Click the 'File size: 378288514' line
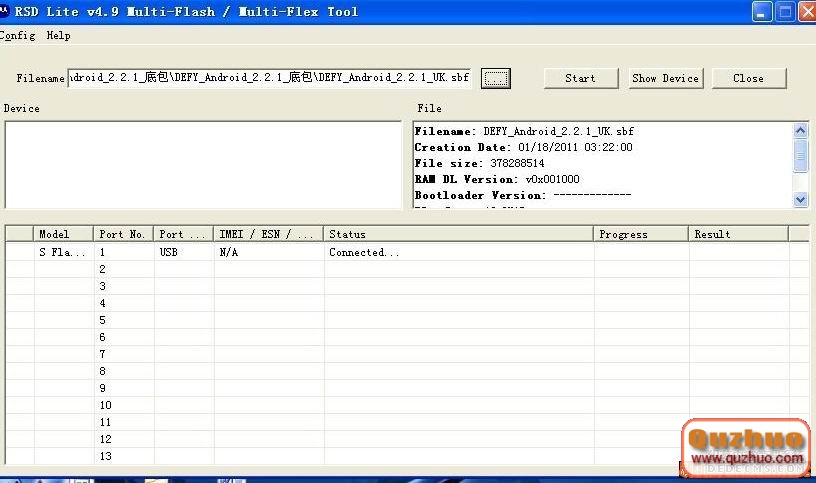The height and width of the screenshot is (483, 816). 479,163
